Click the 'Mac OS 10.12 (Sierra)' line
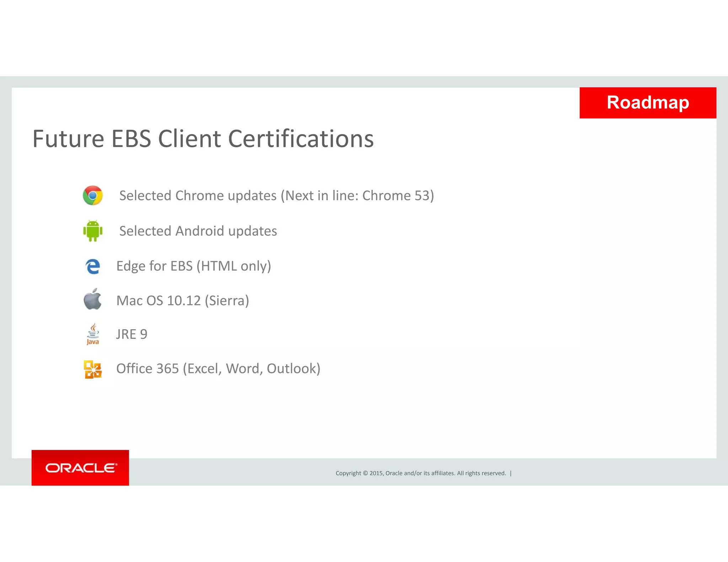This screenshot has width=728, height=562. click(183, 301)
